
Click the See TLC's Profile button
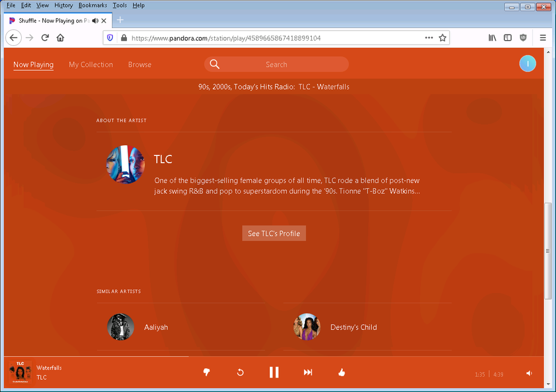(274, 233)
